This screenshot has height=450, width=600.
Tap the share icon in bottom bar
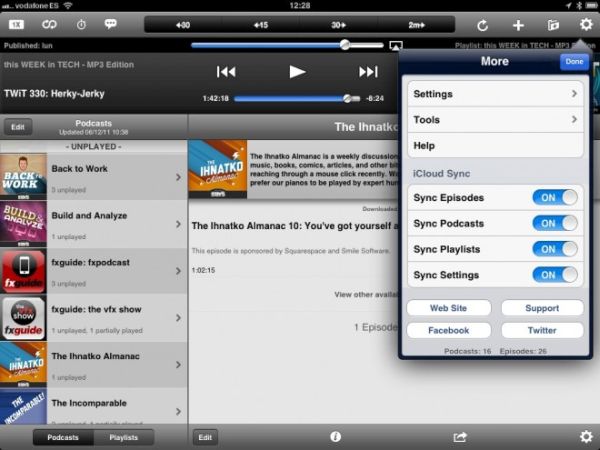(x=460, y=437)
